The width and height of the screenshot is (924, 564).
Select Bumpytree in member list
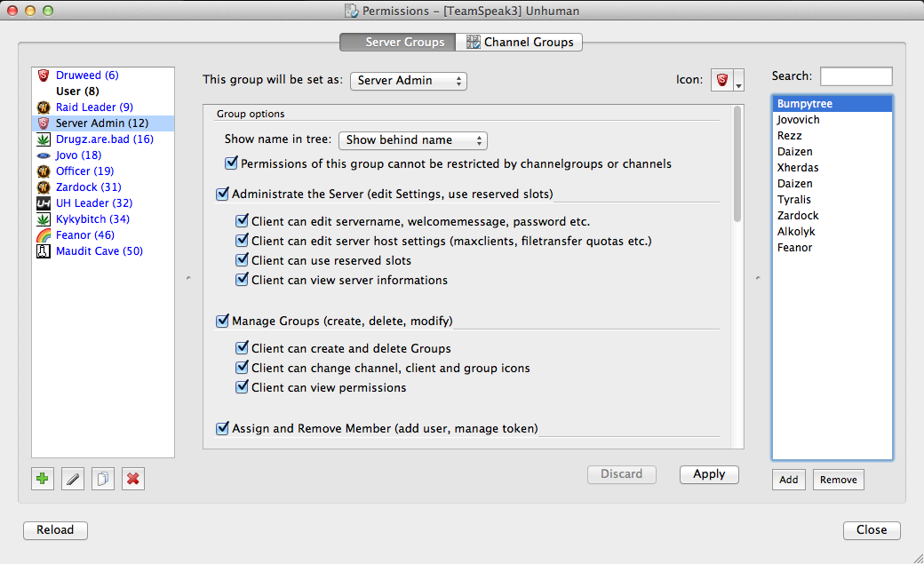coord(832,104)
